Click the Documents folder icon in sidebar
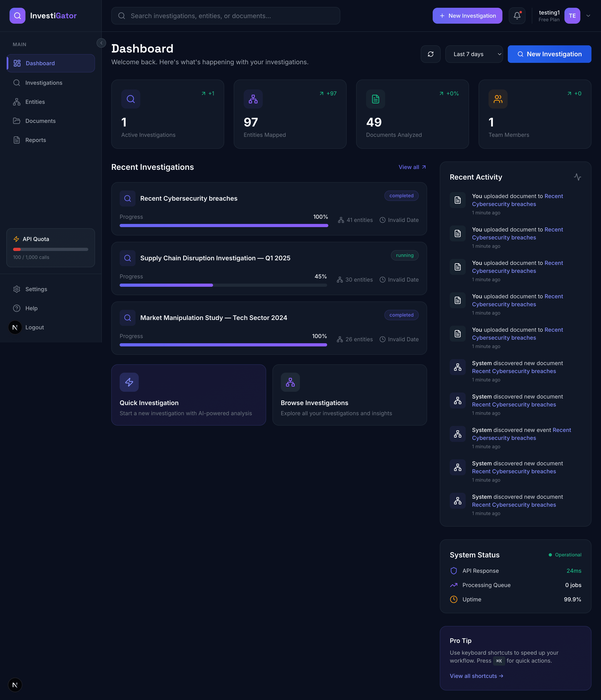Image resolution: width=601 pixels, height=700 pixels. click(x=16, y=121)
